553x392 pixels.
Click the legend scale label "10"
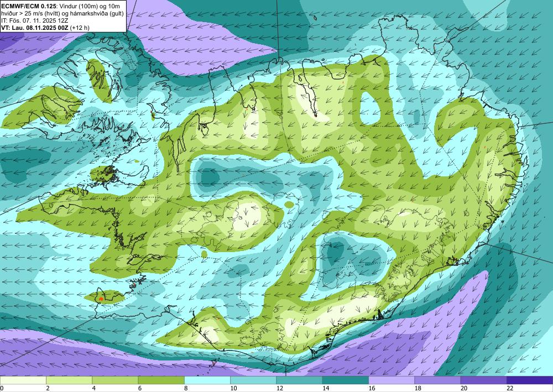(x=233, y=388)
